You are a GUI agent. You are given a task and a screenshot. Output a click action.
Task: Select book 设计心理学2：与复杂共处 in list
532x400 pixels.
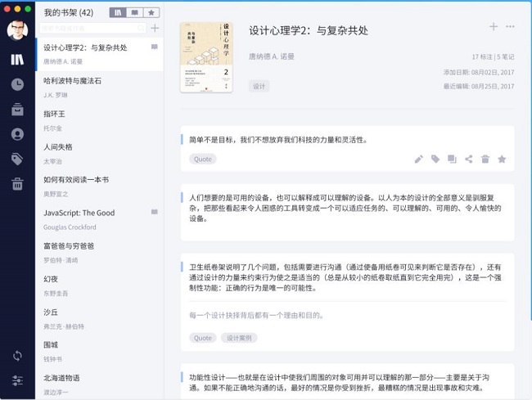(99, 54)
